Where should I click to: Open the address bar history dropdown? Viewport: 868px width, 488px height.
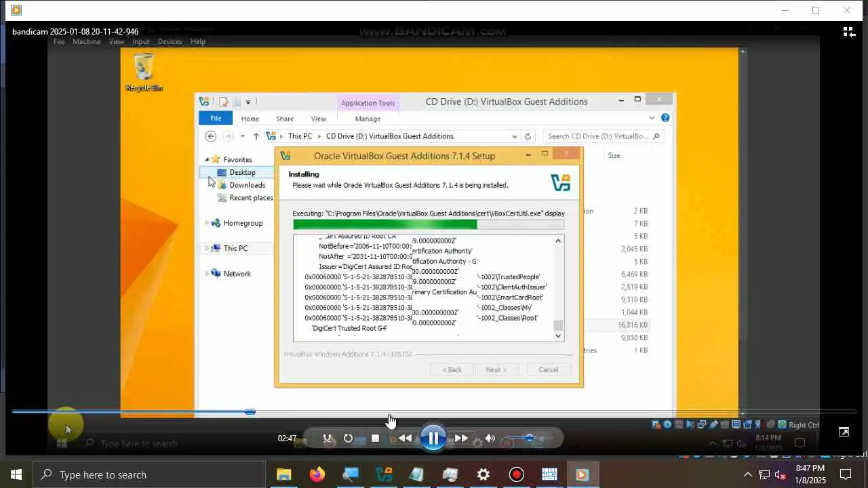tap(515, 136)
